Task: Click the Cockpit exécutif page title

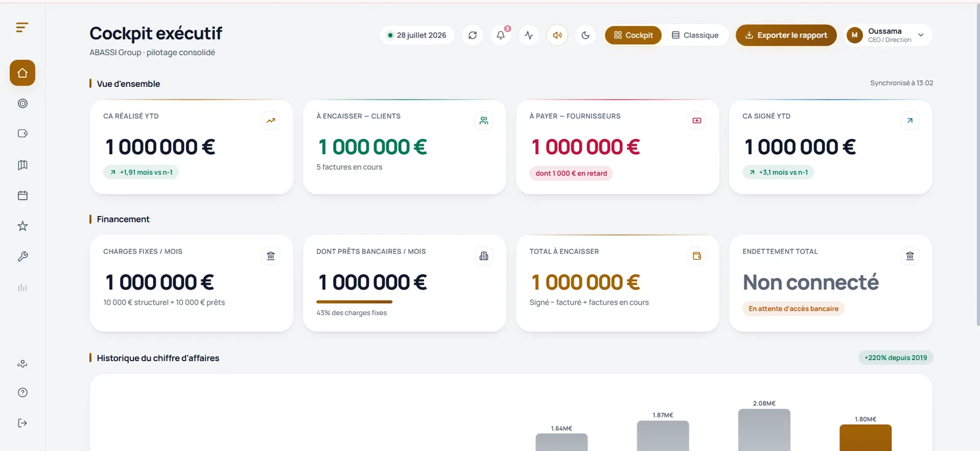Action: tap(156, 33)
